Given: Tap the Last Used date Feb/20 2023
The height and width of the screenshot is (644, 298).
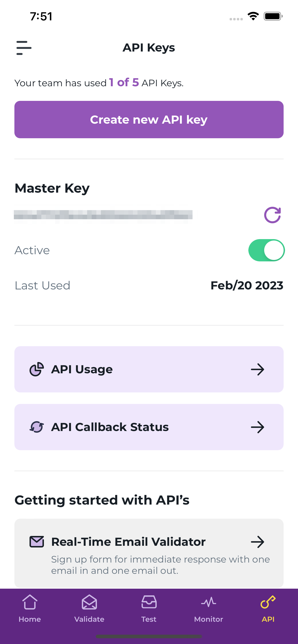Looking at the screenshot, I should [247, 286].
